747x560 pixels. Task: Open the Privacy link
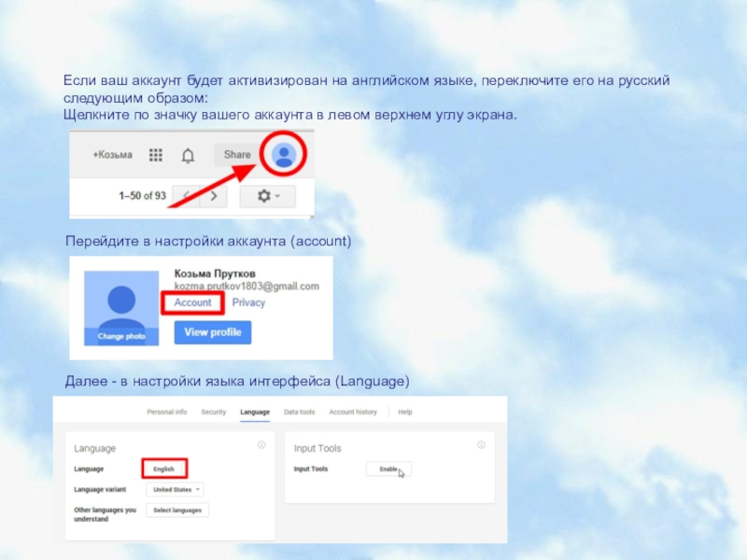tap(248, 302)
